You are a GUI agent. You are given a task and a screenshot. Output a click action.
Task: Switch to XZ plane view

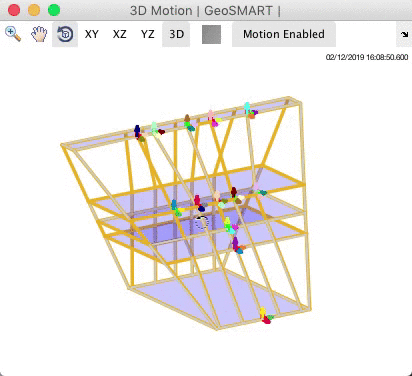119,34
